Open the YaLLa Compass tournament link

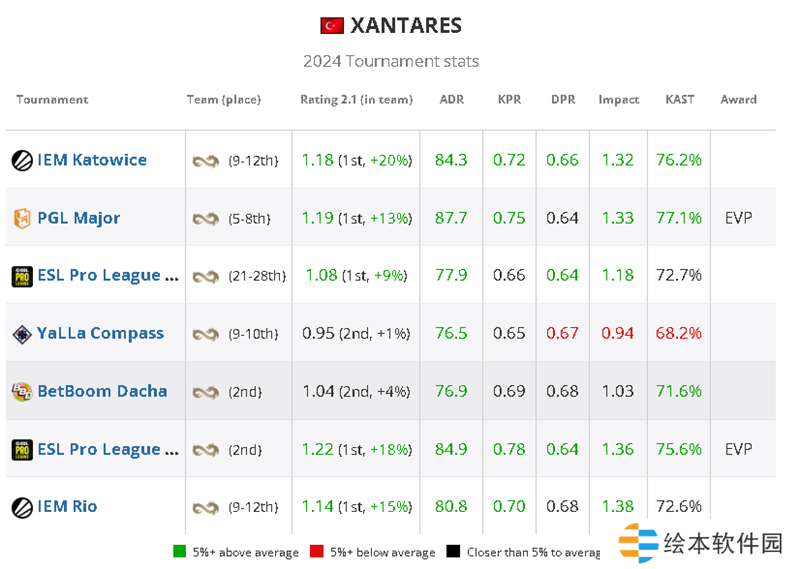point(100,334)
